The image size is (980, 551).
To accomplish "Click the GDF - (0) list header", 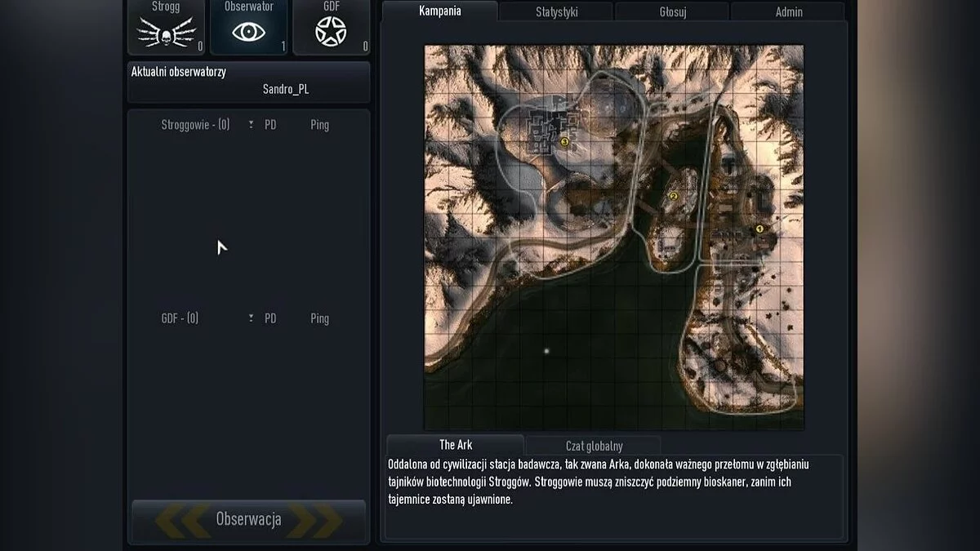I will [180, 318].
